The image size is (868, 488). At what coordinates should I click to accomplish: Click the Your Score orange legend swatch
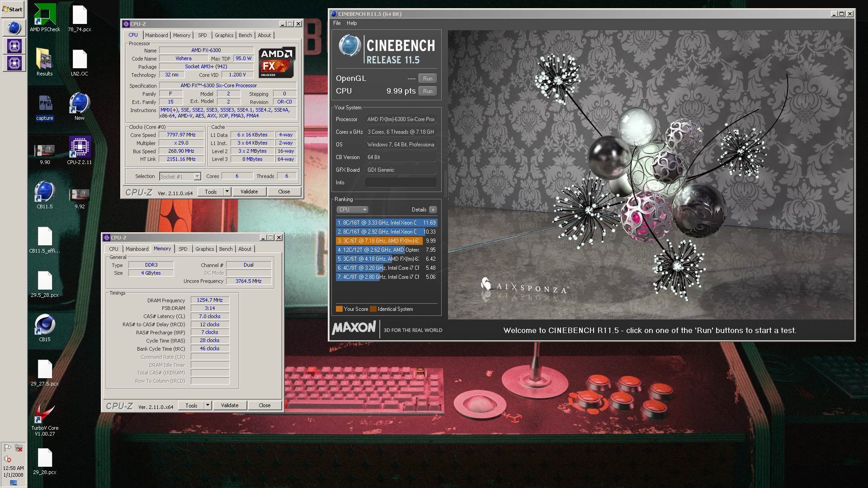[x=339, y=309]
